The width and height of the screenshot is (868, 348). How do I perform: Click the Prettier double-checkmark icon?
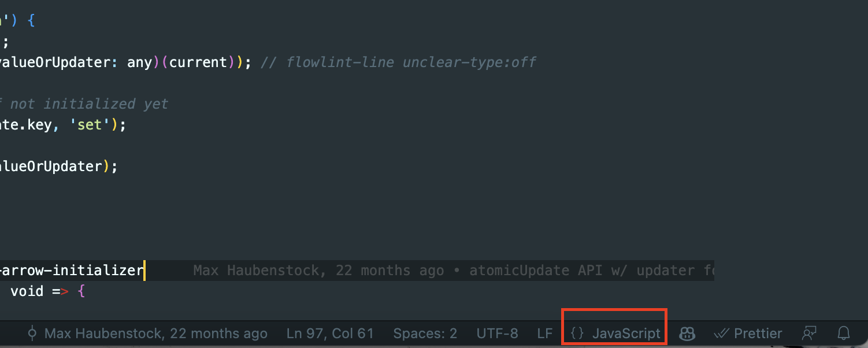click(x=721, y=334)
